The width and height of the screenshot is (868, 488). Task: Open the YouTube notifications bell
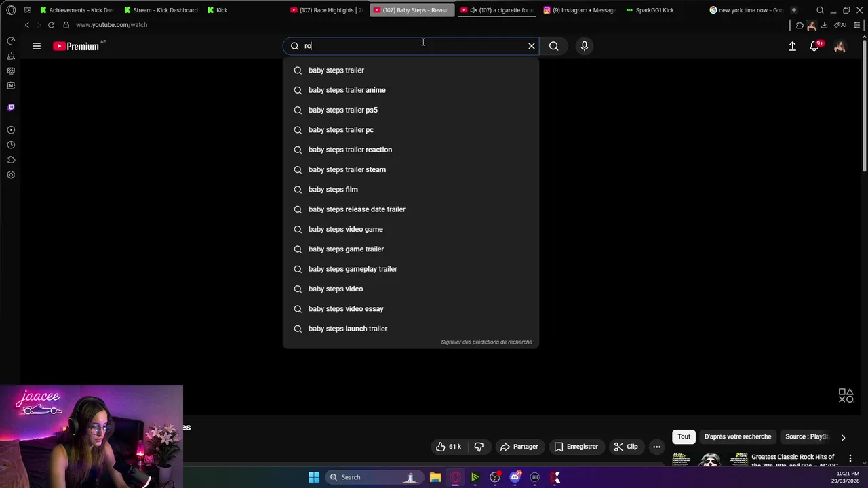coord(814,46)
